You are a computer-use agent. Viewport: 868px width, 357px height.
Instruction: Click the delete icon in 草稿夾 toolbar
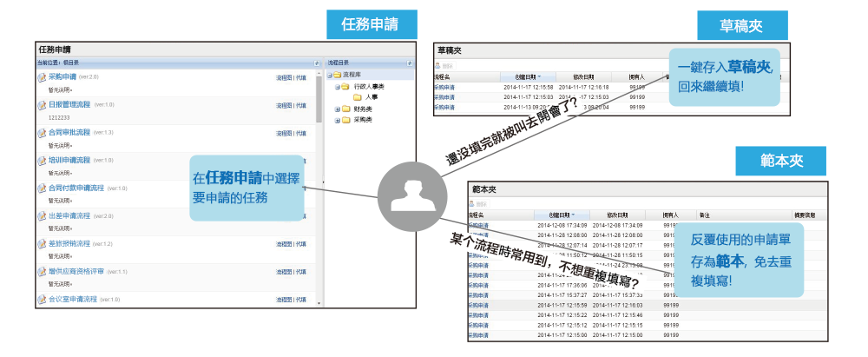(x=444, y=65)
